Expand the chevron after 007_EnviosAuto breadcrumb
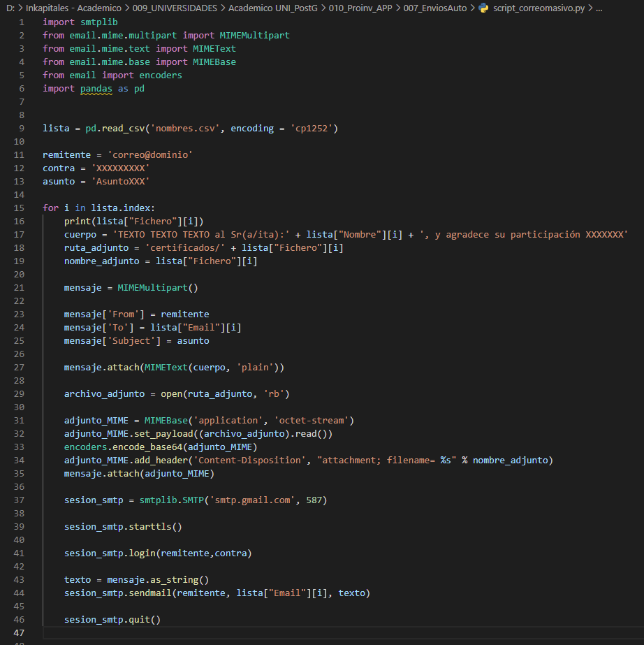The height and width of the screenshot is (645, 644). (x=472, y=8)
